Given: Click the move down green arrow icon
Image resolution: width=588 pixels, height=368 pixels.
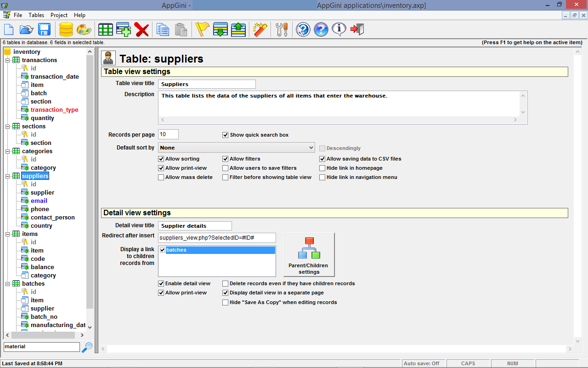Looking at the screenshot, I should coord(220,30).
